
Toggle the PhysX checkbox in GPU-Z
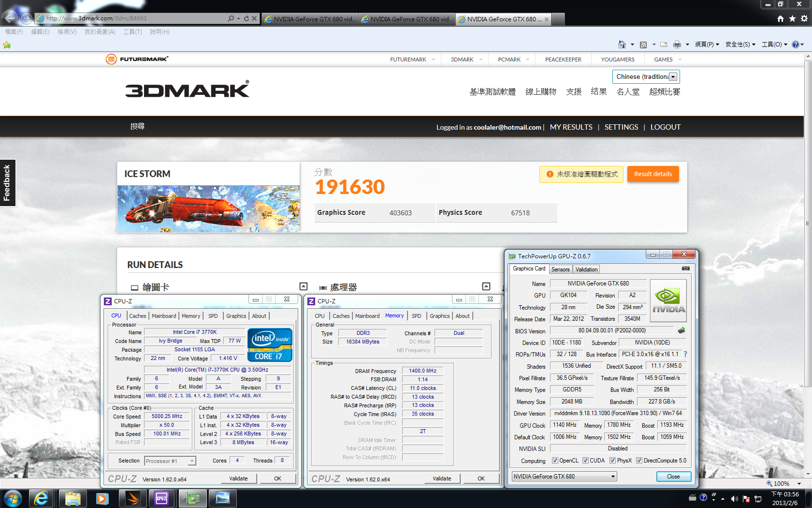coord(612,461)
